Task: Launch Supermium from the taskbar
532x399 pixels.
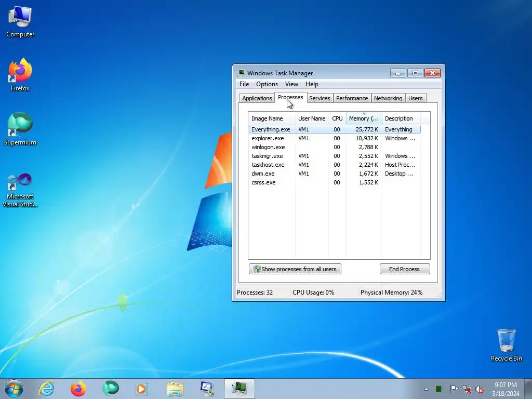Action: 111,389
